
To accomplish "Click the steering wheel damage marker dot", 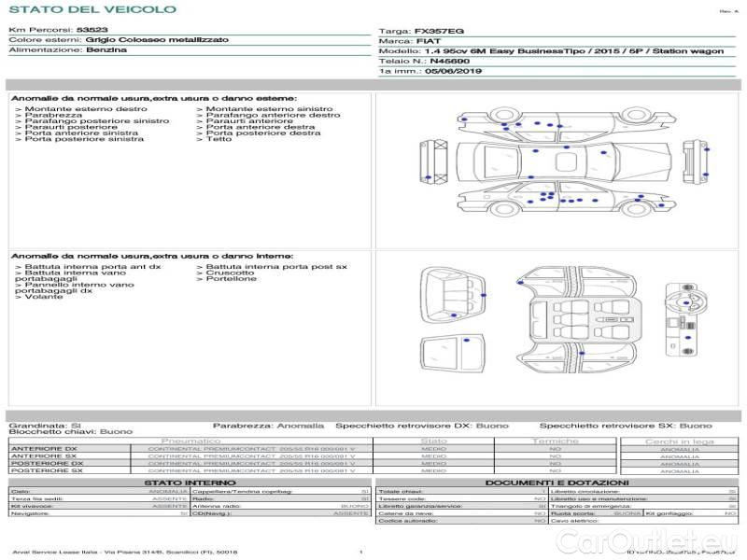I will click(685, 302).
